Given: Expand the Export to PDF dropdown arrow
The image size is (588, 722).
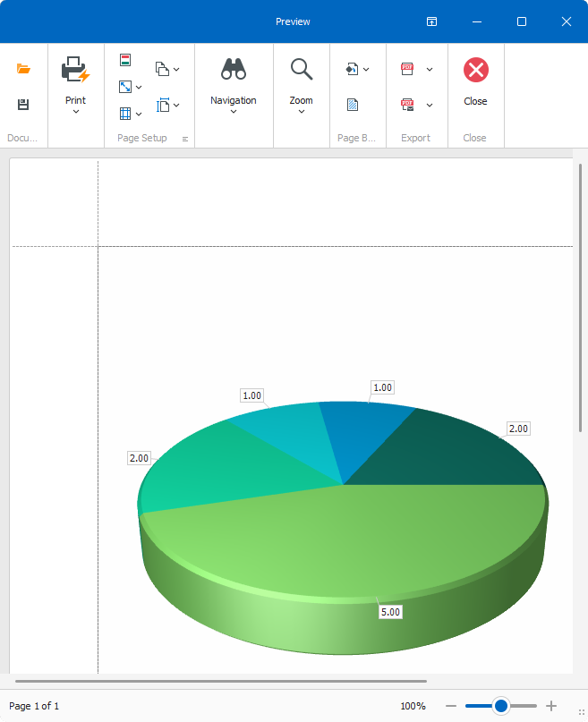Looking at the screenshot, I should click(430, 70).
